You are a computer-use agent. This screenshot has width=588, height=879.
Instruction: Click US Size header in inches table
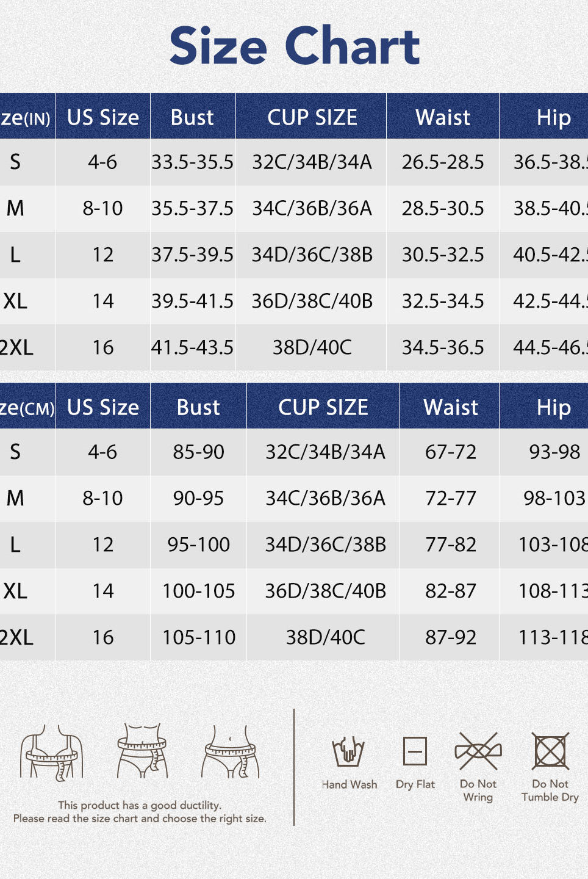[x=103, y=117]
